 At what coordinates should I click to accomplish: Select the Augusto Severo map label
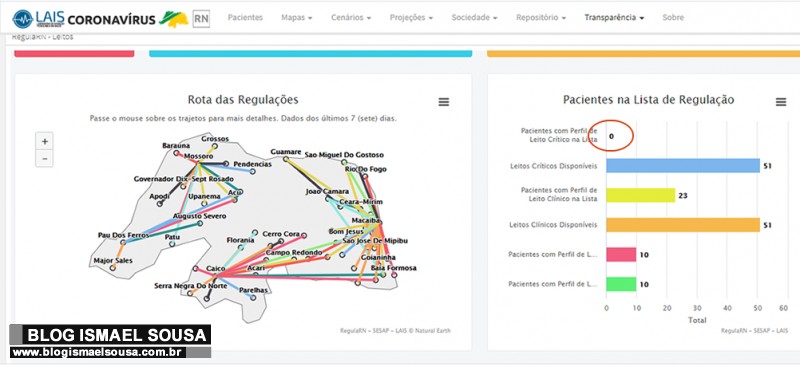pyautogui.click(x=199, y=216)
